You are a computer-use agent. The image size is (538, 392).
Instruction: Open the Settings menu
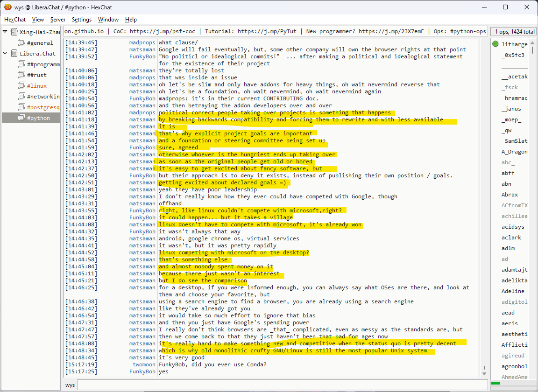(x=82, y=20)
